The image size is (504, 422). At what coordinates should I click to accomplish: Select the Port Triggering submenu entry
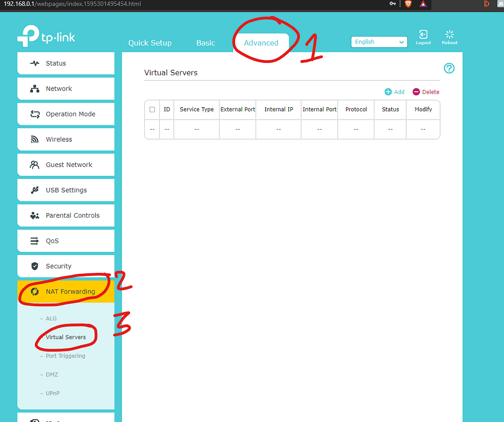tap(65, 356)
